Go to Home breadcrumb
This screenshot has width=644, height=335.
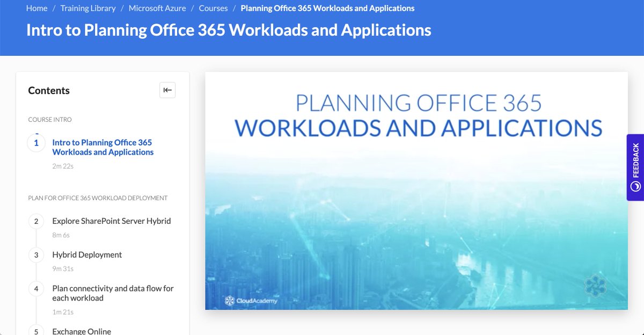37,8
